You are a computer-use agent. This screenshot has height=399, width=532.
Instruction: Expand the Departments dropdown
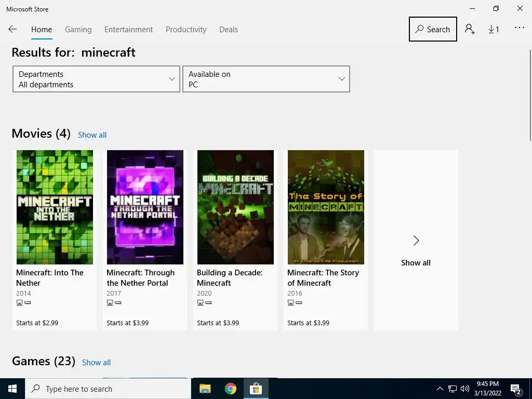pyautogui.click(x=96, y=79)
